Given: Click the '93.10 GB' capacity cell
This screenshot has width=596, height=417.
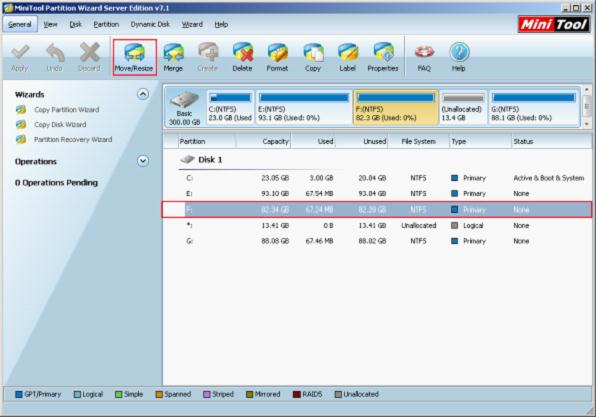Looking at the screenshot, I should [x=275, y=193].
